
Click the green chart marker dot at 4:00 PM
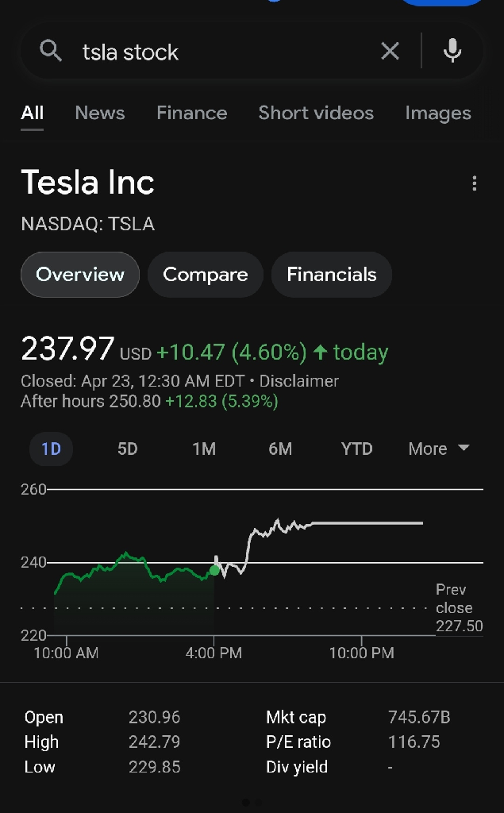(214, 570)
